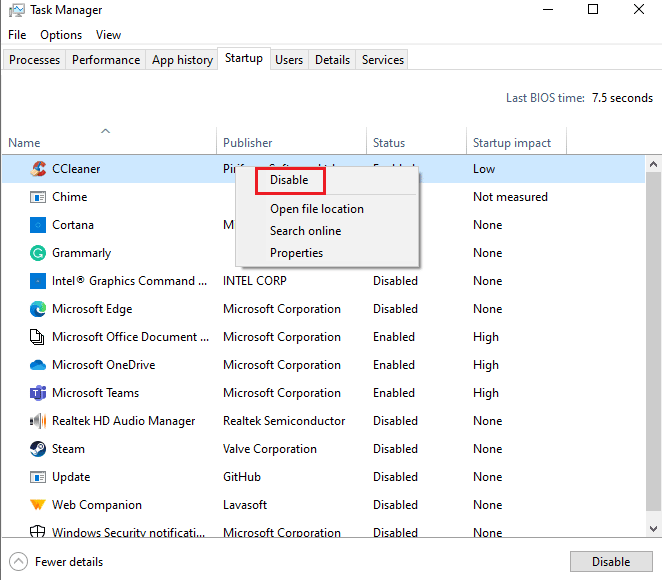The width and height of the screenshot is (662, 580).
Task: Open the View menu
Action: (x=109, y=35)
